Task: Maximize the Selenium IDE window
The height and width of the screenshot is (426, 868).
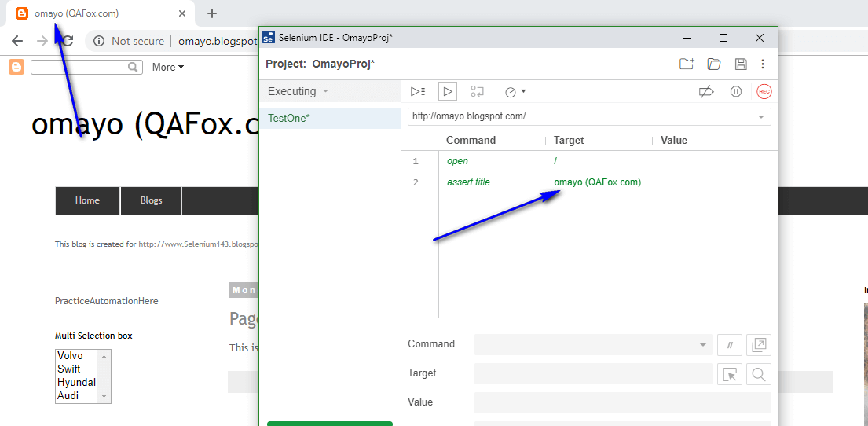Action: [x=723, y=38]
